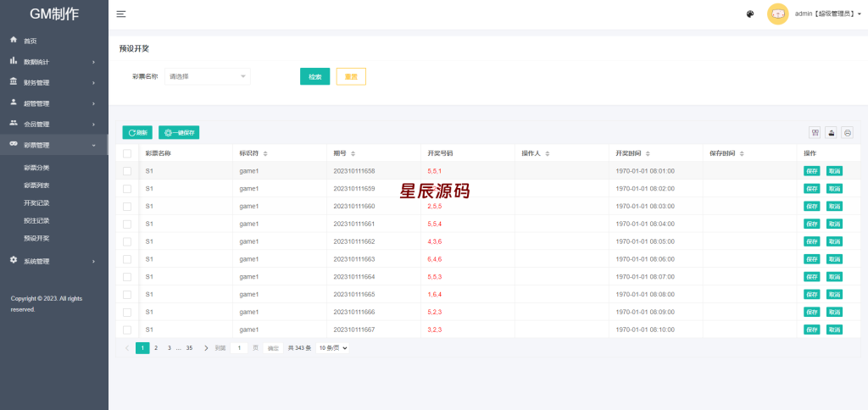The height and width of the screenshot is (410, 868).
Task: Click the 超管管理 person icon
Action: (x=14, y=102)
